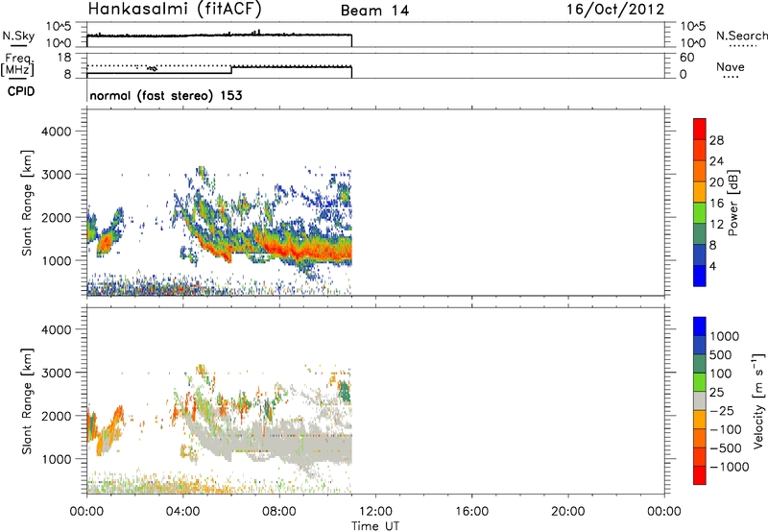Click the velocity panel 'Slant Range [km]' label
This screenshot has width=768, height=532.
click(x=27, y=401)
